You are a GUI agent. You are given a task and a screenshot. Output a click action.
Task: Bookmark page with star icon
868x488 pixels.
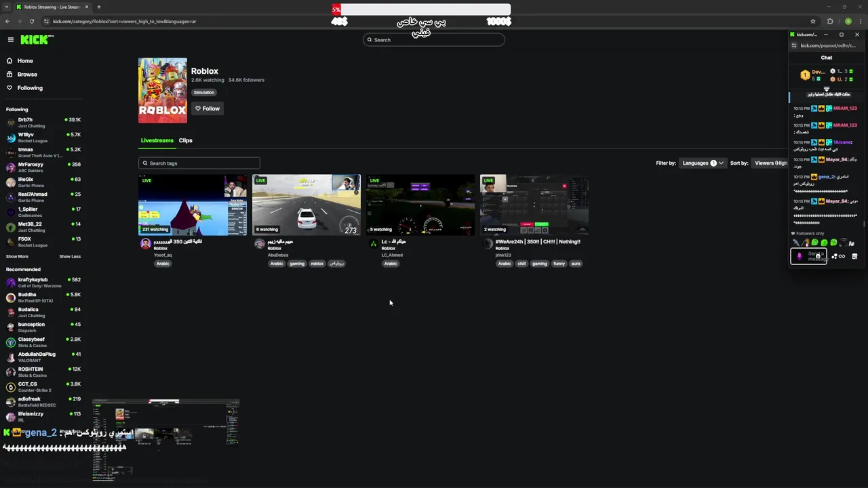coord(813,21)
